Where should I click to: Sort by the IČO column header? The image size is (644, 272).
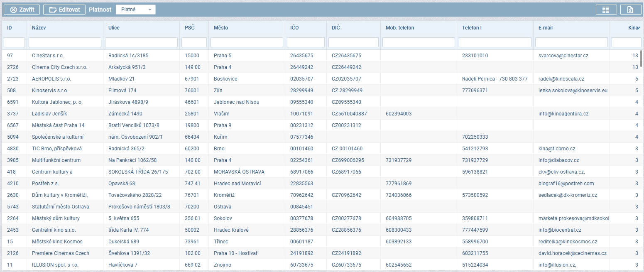pos(294,28)
